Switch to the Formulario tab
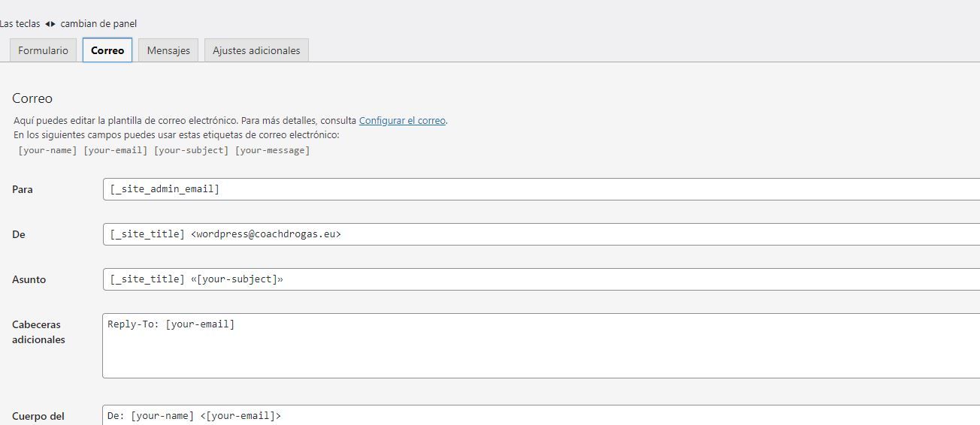 coord(43,50)
